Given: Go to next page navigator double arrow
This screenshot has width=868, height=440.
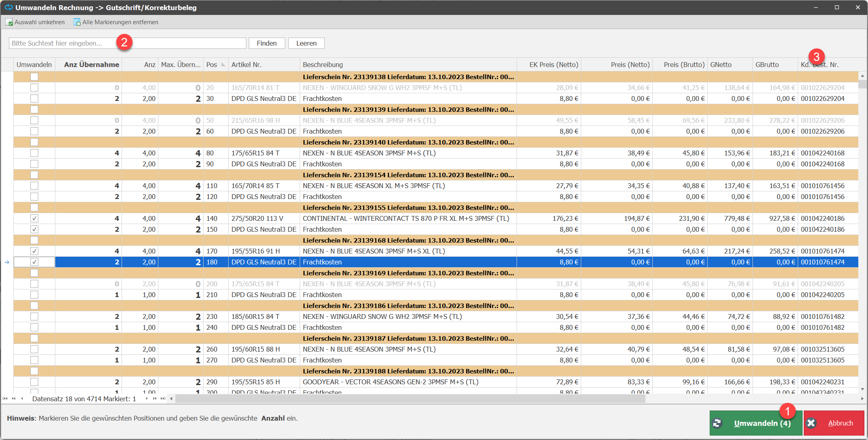Looking at the screenshot, I should (x=155, y=399).
